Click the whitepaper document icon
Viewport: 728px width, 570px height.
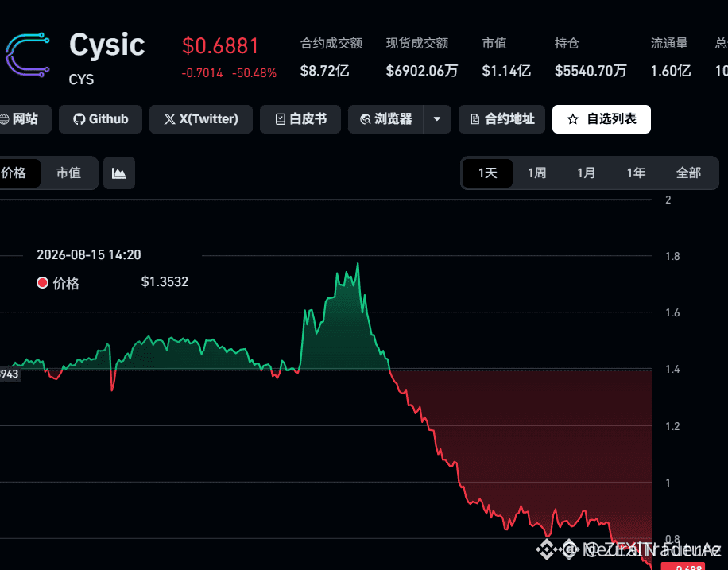[280, 119]
